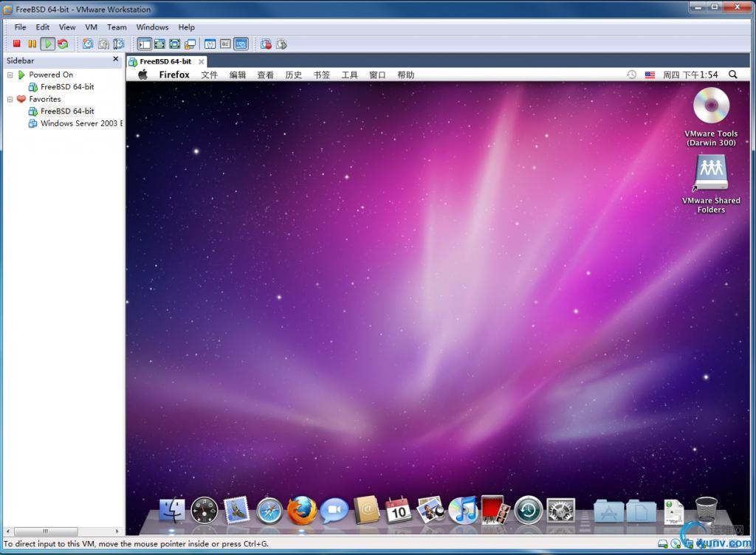
Task: Switch to the FreeBSD 64-bit tab
Action: [x=165, y=62]
